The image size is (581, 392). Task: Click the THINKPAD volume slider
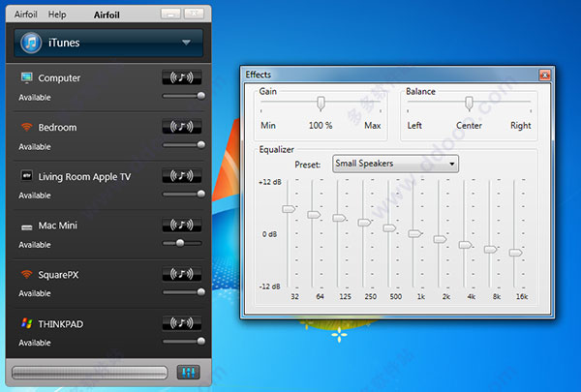tap(183, 341)
